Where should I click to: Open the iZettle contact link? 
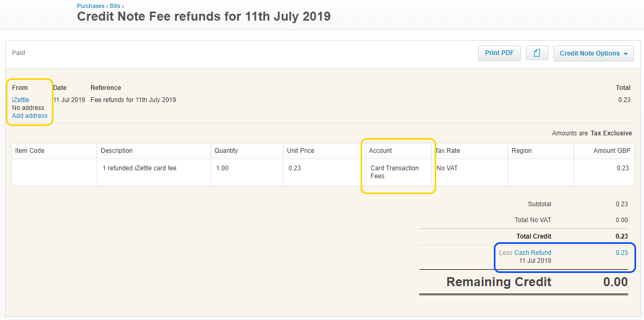tap(21, 100)
